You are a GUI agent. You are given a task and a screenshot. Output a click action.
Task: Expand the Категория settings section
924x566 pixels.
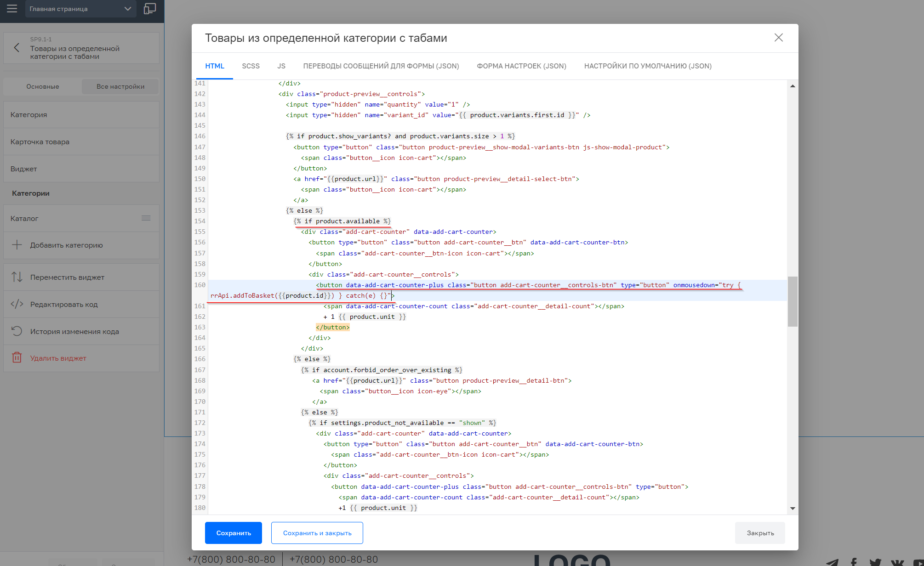pyautogui.click(x=81, y=115)
